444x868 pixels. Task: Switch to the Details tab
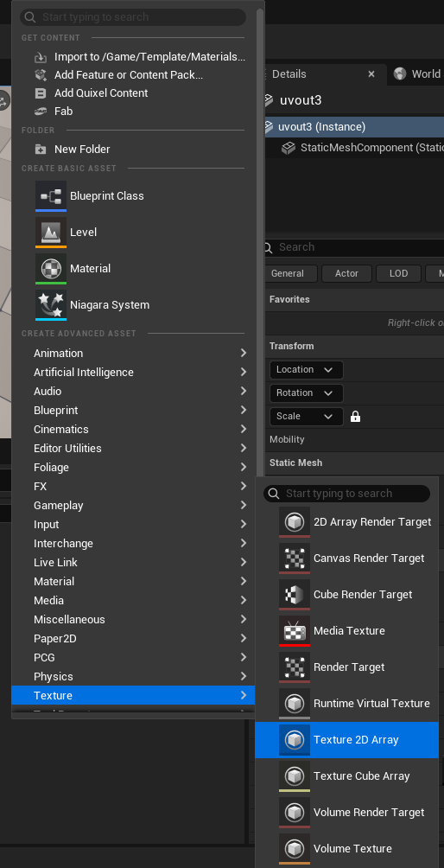(289, 73)
